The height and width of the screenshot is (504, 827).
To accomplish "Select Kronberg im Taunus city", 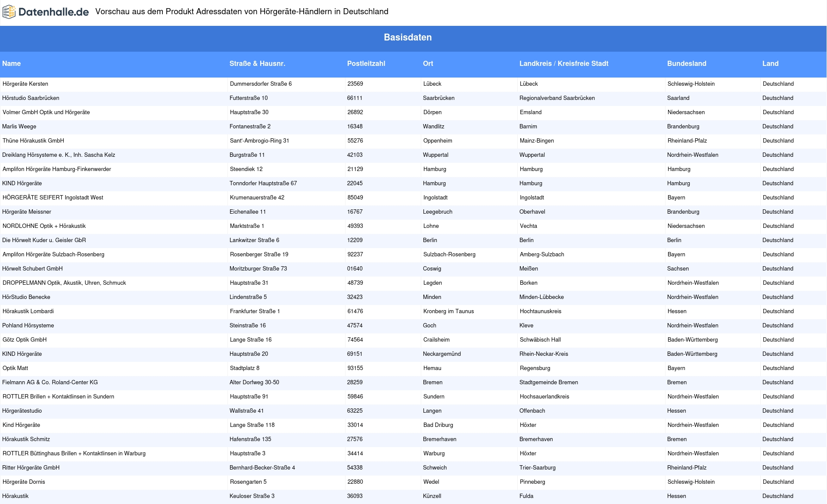I will (x=448, y=311).
